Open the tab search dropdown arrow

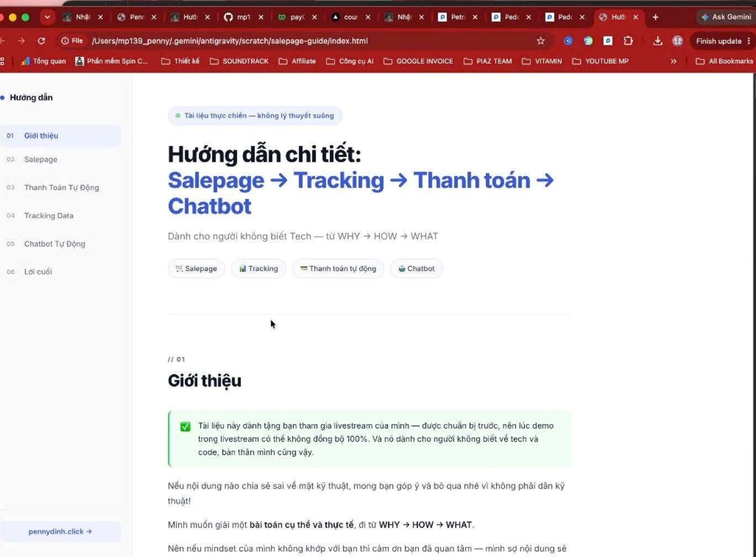pyautogui.click(x=47, y=17)
